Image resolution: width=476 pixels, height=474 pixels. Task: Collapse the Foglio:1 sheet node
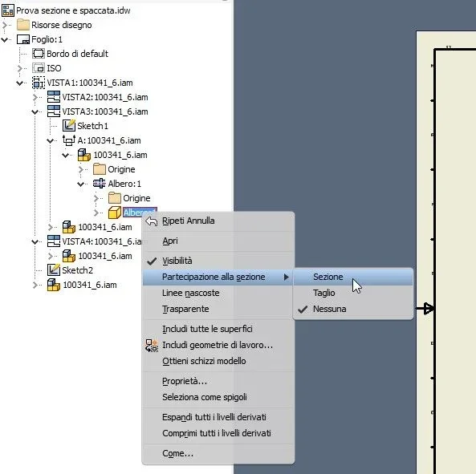coord(5,39)
